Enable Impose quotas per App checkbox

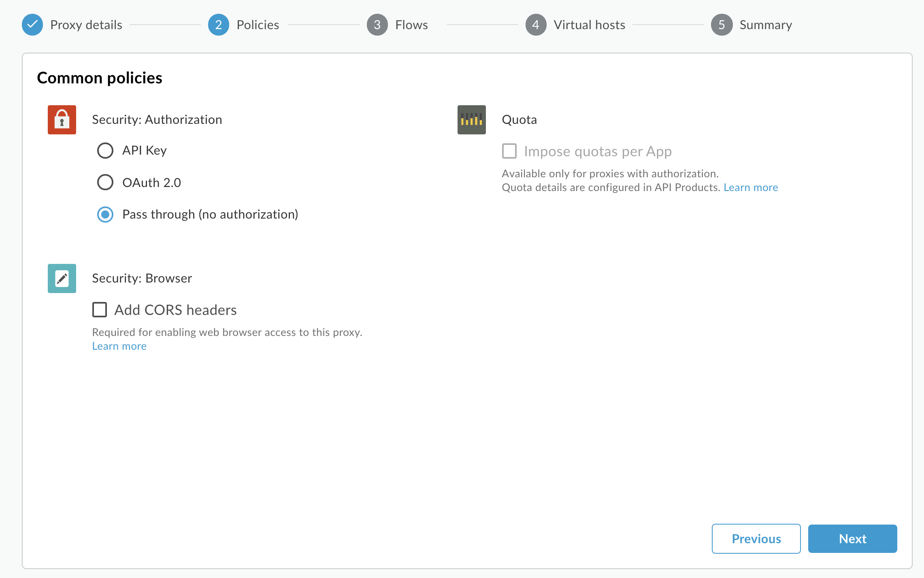(x=508, y=151)
